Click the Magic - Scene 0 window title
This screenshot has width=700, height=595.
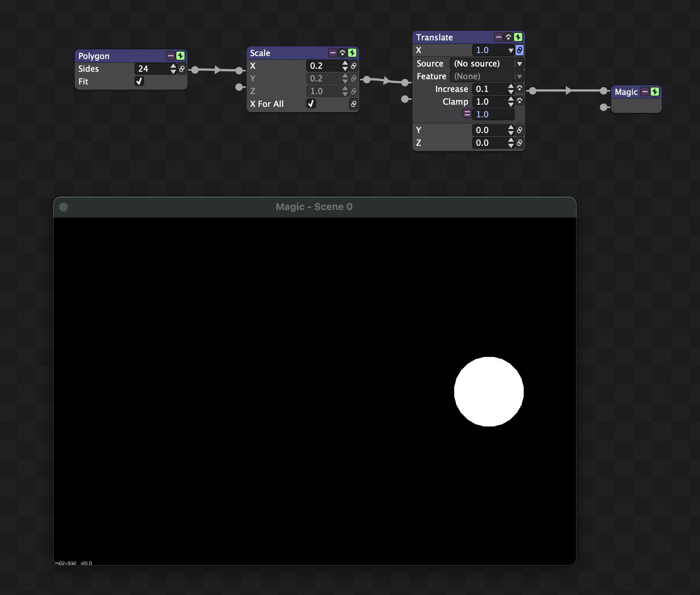(x=314, y=207)
